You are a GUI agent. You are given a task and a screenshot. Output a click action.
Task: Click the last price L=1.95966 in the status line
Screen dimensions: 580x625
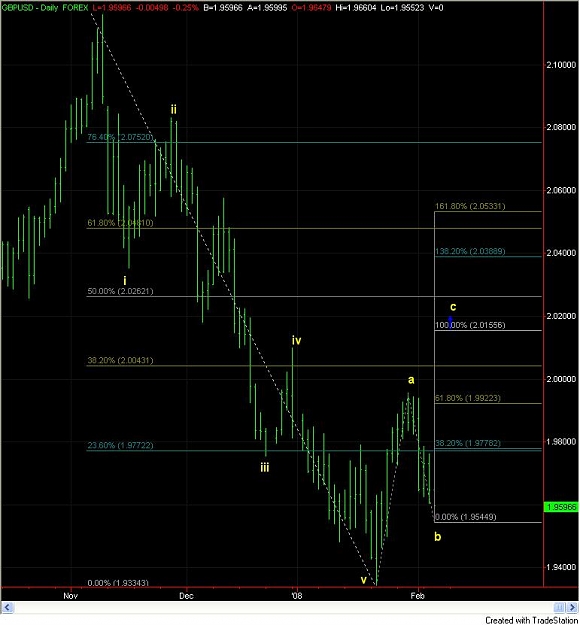click(112, 8)
